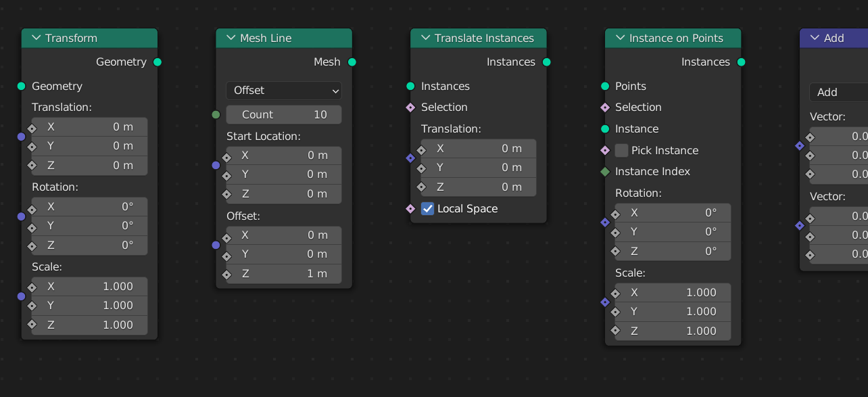Click Mesh output socket on Mesh Line
This screenshot has height=397, width=868.
point(352,62)
